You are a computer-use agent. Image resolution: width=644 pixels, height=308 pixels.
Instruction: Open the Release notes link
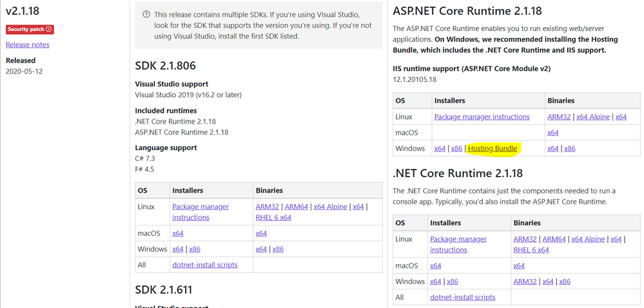27,44
